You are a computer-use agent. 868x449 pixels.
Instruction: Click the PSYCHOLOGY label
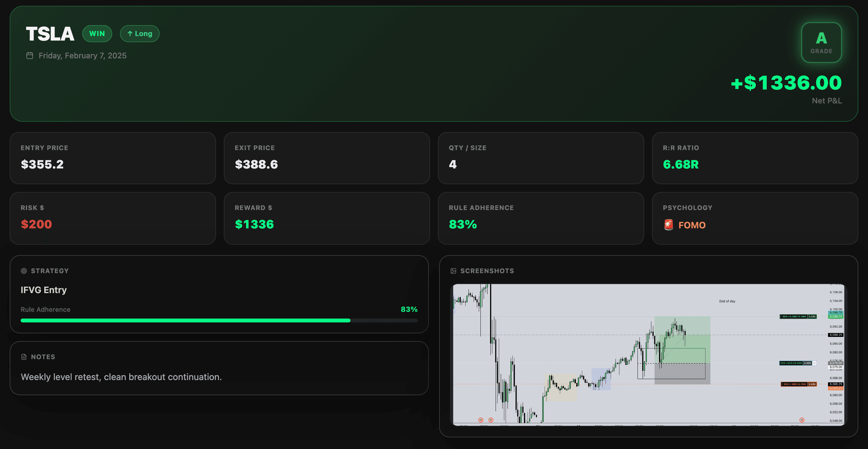pyautogui.click(x=687, y=208)
